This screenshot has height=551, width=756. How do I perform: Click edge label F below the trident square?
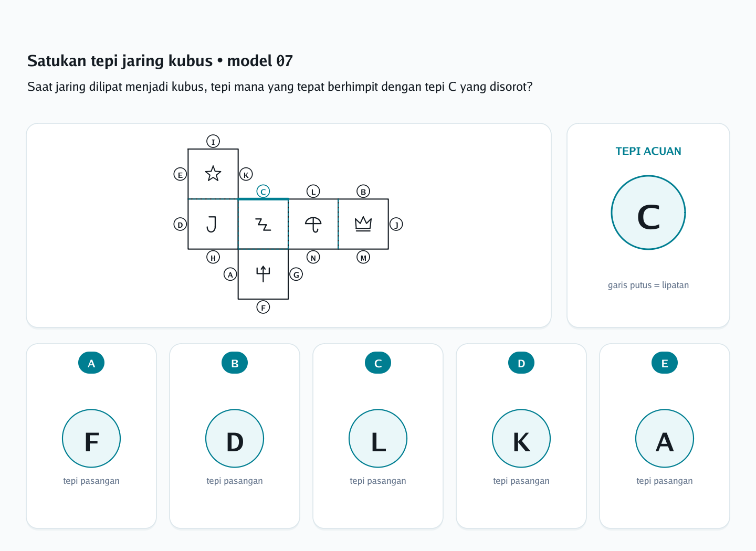(263, 307)
